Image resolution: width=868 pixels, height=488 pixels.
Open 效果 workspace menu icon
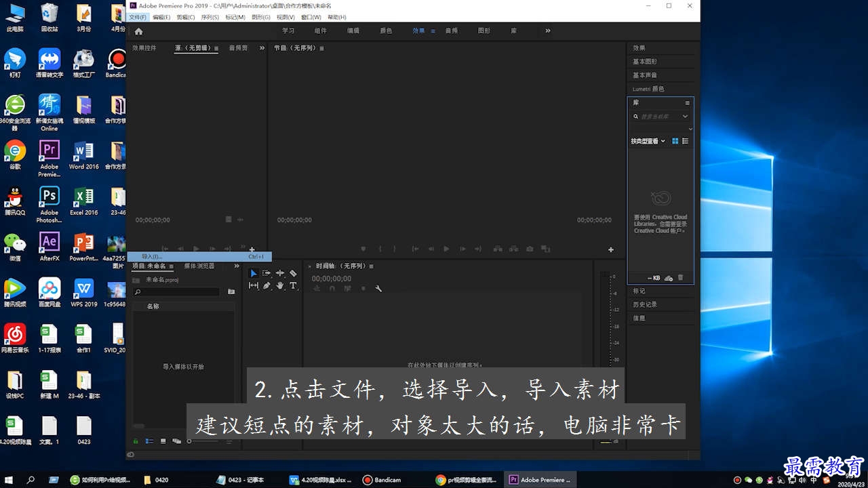[x=433, y=31]
